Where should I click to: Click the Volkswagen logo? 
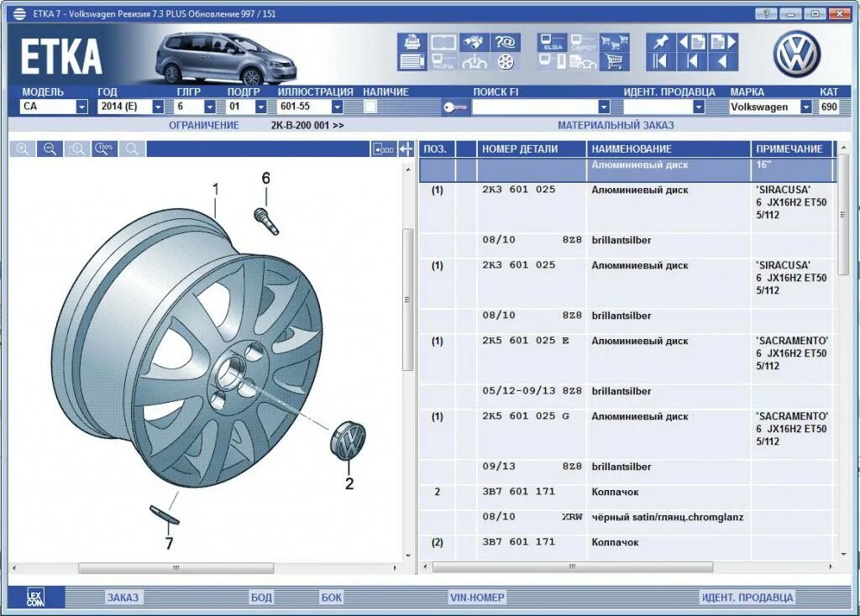797,54
